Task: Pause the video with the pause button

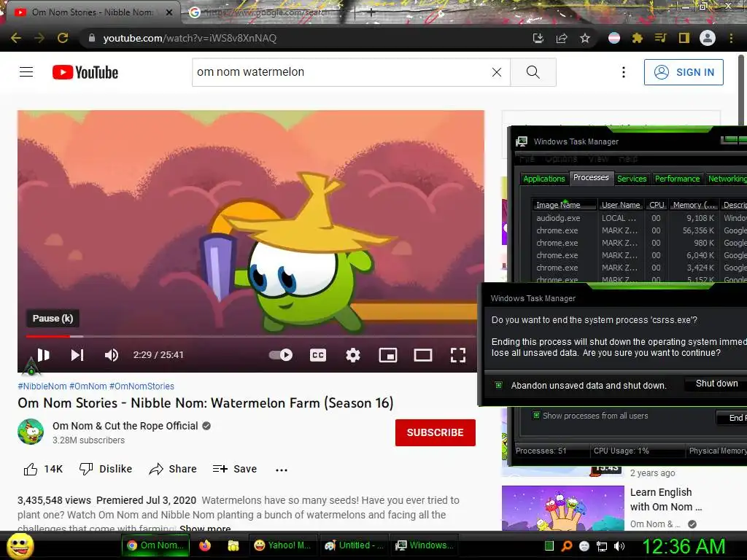Action: click(43, 355)
